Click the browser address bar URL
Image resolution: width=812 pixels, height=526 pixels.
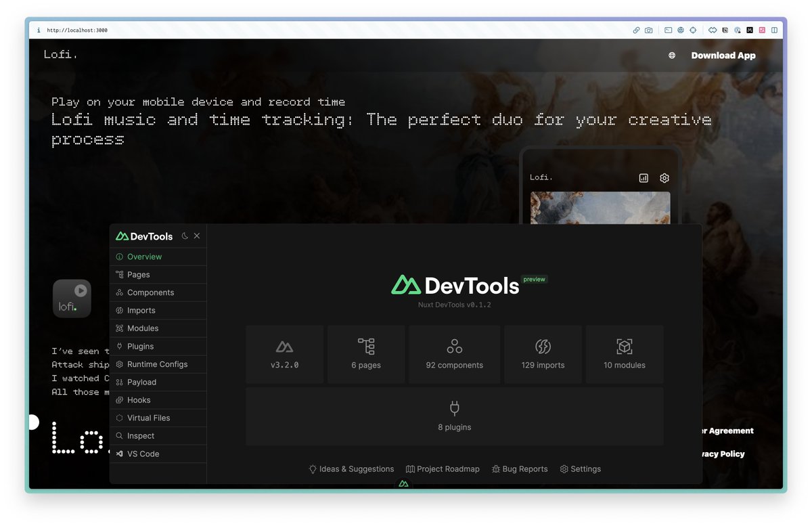click(77, 30)
